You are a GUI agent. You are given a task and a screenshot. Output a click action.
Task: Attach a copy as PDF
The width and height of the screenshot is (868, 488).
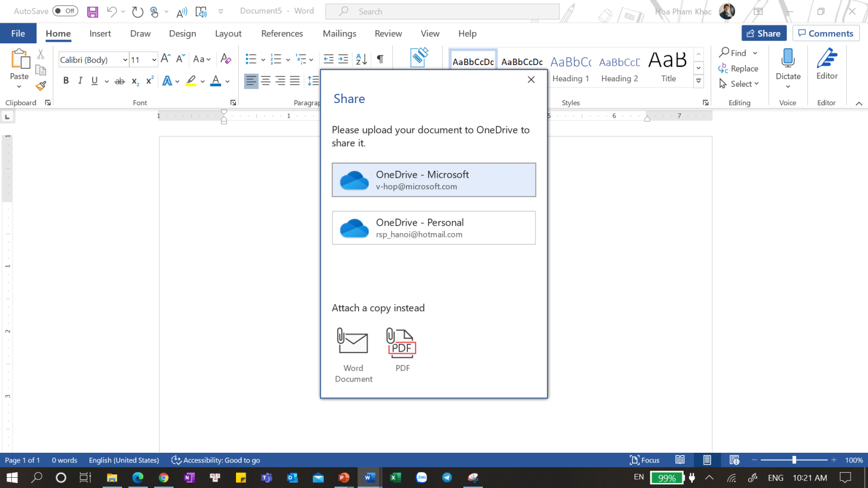coord(402,350)
